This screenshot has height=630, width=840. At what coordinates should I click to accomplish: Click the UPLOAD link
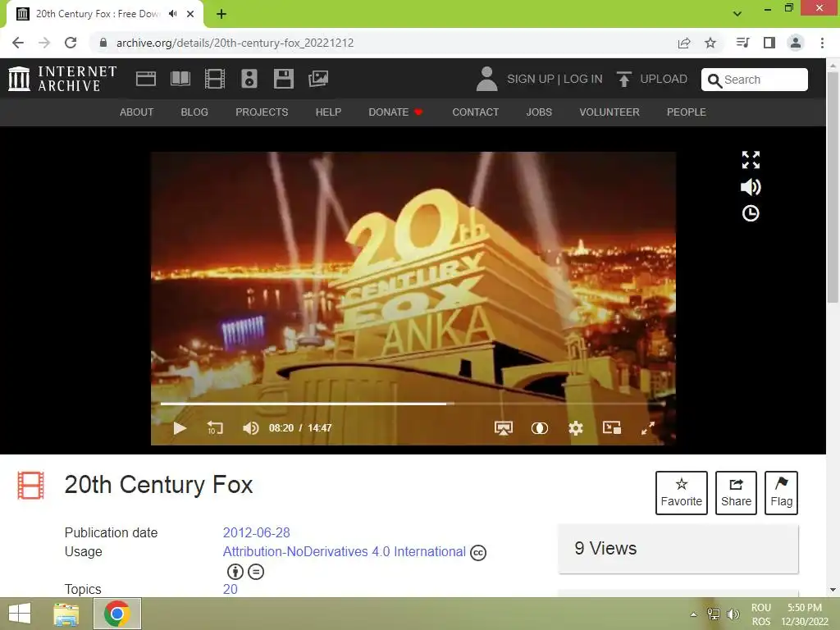click(x=663, y=79)
